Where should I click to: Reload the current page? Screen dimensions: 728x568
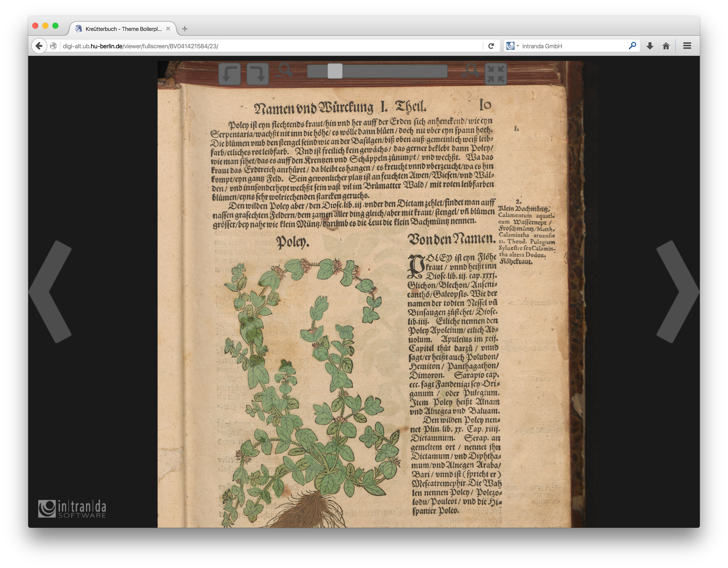(491, 46)
